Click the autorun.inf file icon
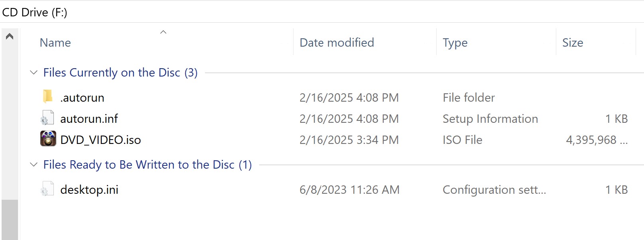This screenshot has width=644, height=240. (x=47, y=118)
